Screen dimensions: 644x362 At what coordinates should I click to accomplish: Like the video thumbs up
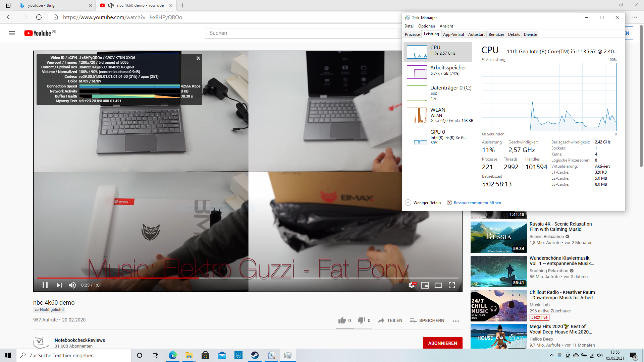click(x=342, y=320)
